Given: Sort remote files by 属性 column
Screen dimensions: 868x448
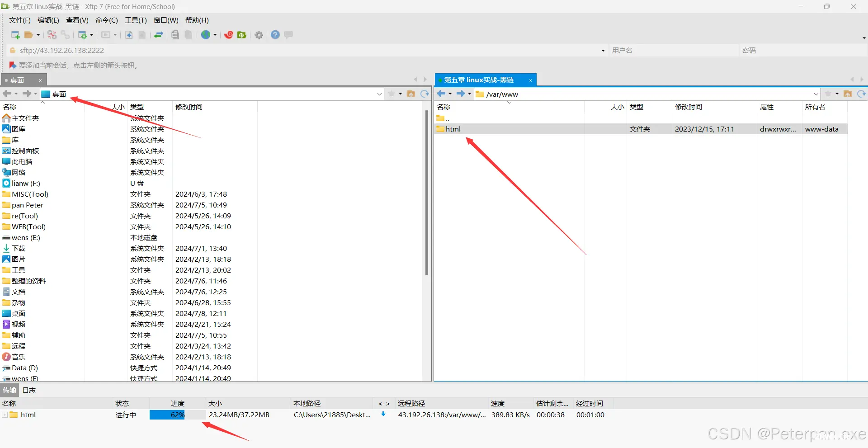Looking at the screenshot, I should (x=767, y=107).
